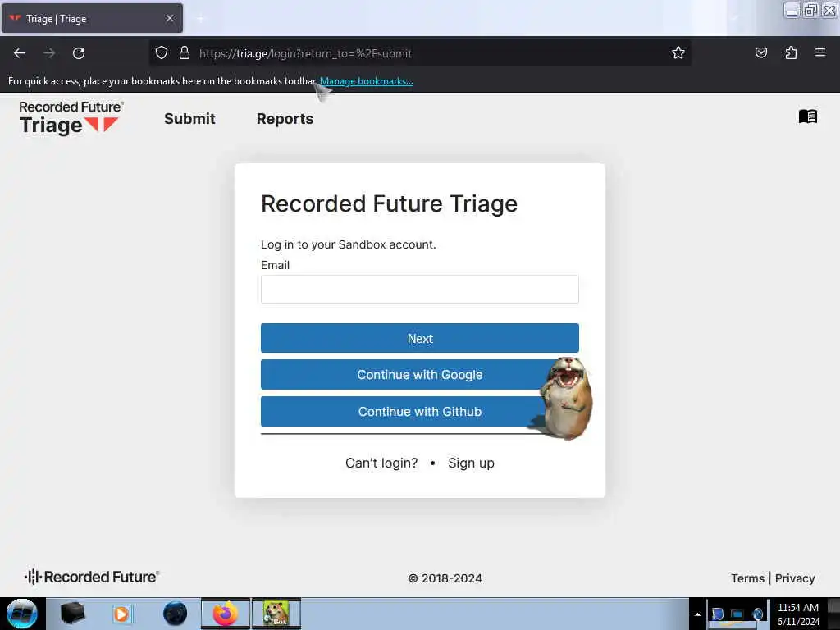The height and width of the screenshot is (630, 840).
Task: Open the Pocket save icon
Action: [x=761, y=52]
